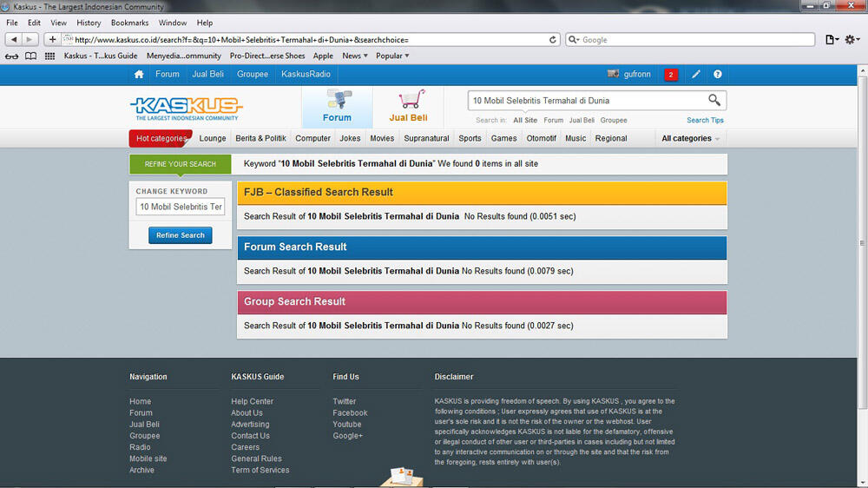This screenshot has height=488, width=868.
Task: Open help question mark icon
Action: 718,74
